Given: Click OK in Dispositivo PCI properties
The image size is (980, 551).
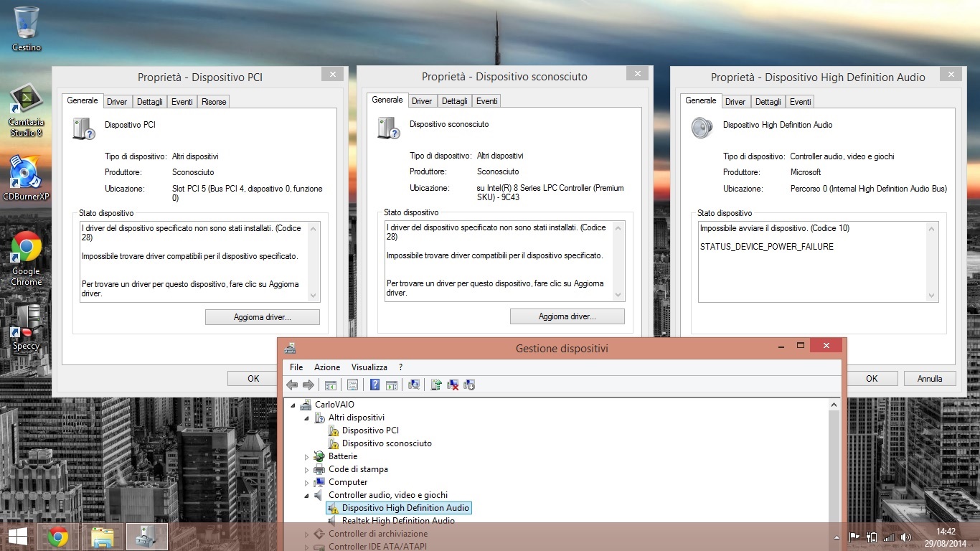Looking at the screenshot, I should point(253,378).
